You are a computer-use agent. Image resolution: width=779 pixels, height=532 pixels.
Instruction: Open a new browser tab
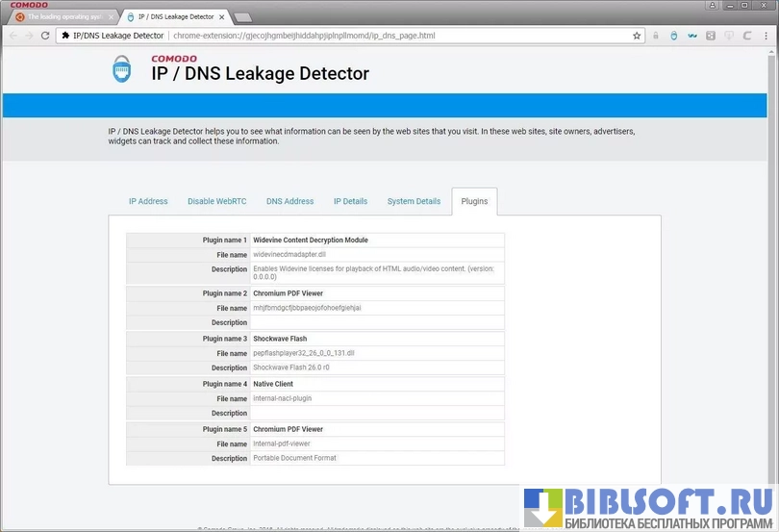[x=243, y=16]
